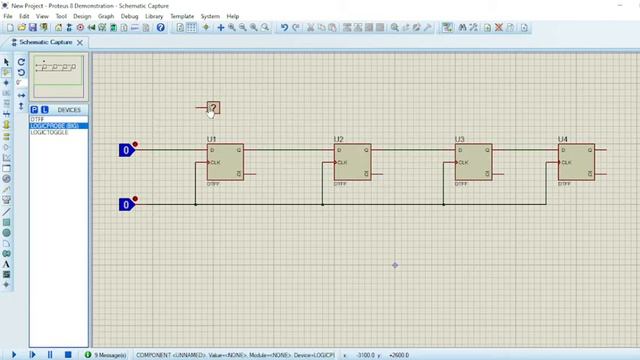The width and height of the screenshot is (640, 360).
Task: Select the Junction dot mode tool
Action: [x=6, y=83]
